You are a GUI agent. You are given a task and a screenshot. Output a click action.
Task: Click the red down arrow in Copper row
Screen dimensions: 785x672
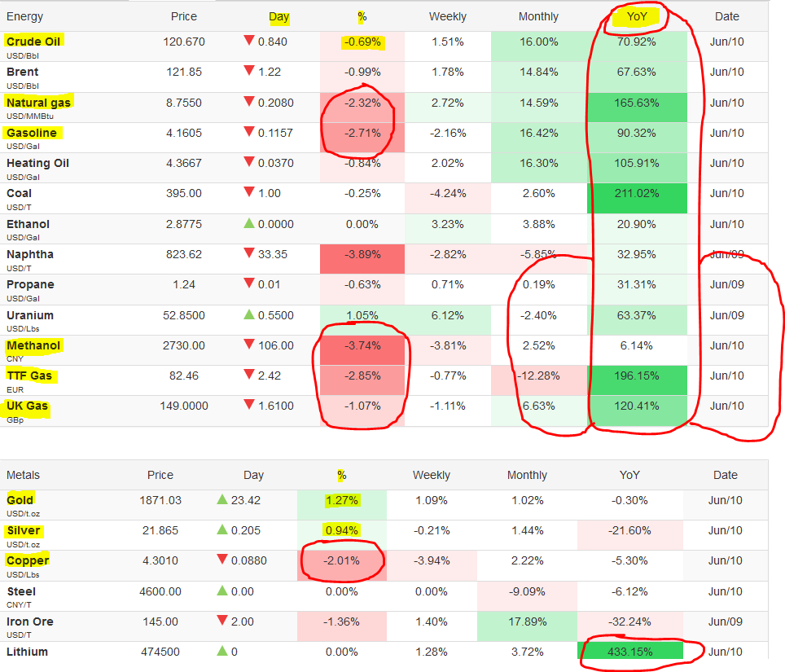pos(222,560)
